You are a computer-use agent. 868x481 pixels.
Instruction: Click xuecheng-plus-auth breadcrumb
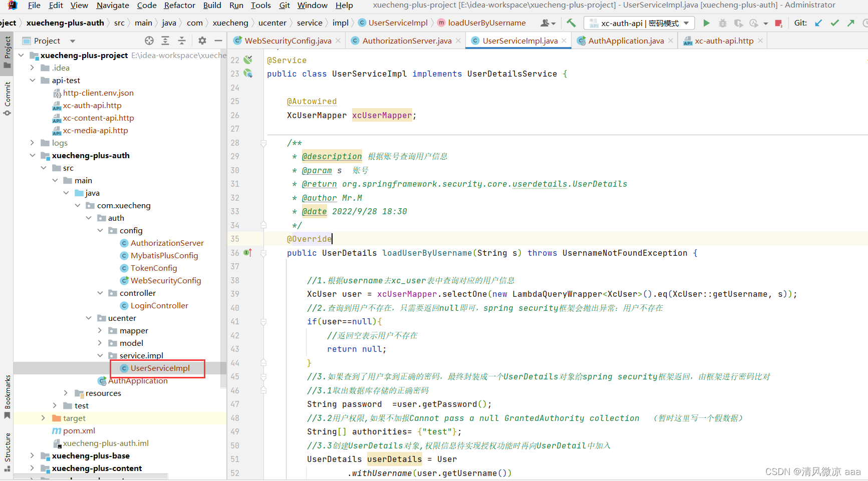tap(65, 23)
